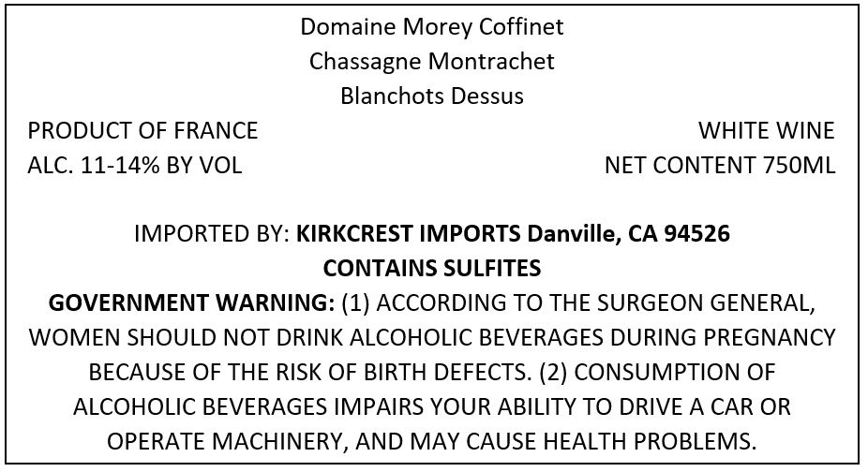Click the PRODUCT OF FRANCE text
Screen dimensions: 868x472
coord(142,130)
